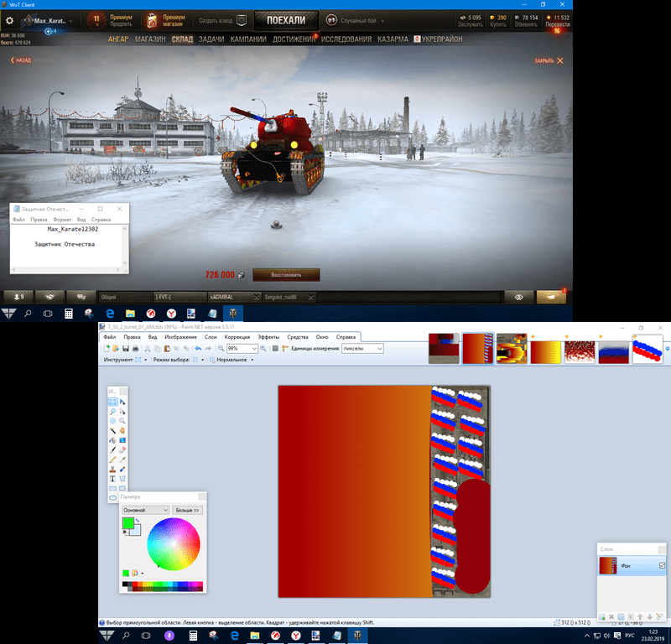
Task: Switch to the ИССЛЕДОВАНИЯ tab in WoT
Action: pyautogui.click(x=346, y=39)
